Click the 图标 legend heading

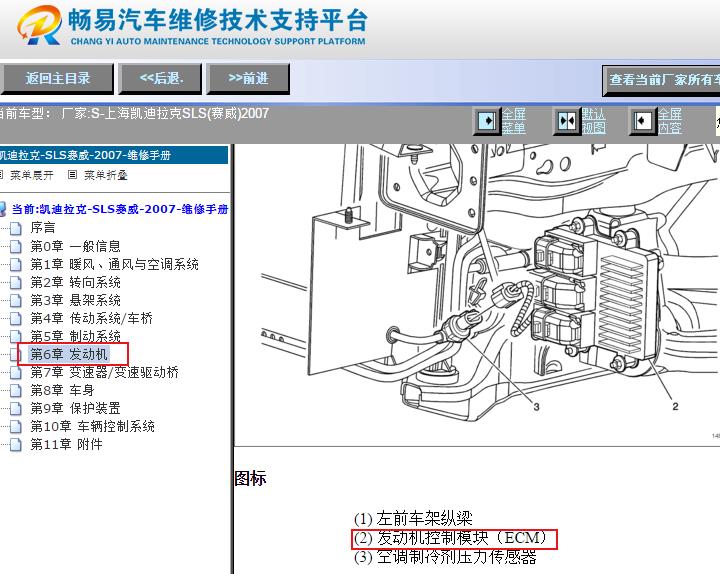click(250, 478)
